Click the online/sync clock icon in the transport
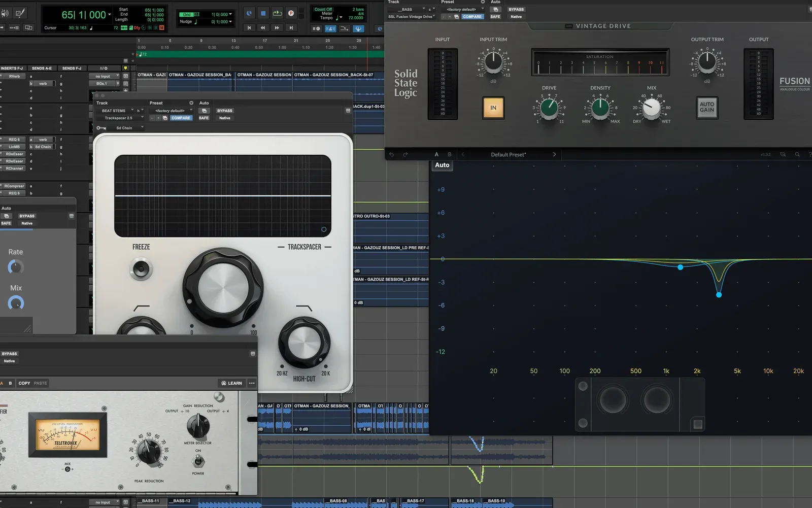The width and height of the screenshot is (812, 508). (249, 13)
